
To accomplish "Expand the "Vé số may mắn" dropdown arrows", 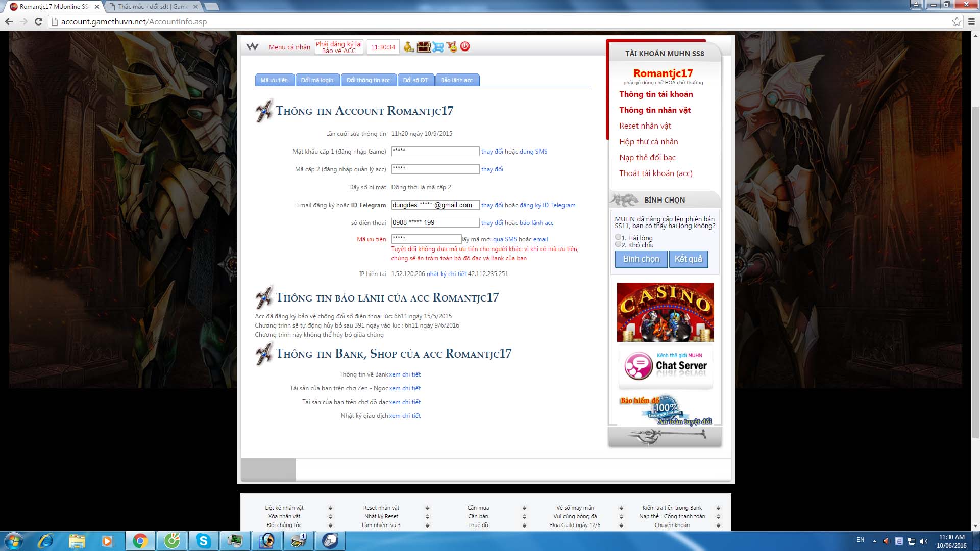I will (621, 508).
